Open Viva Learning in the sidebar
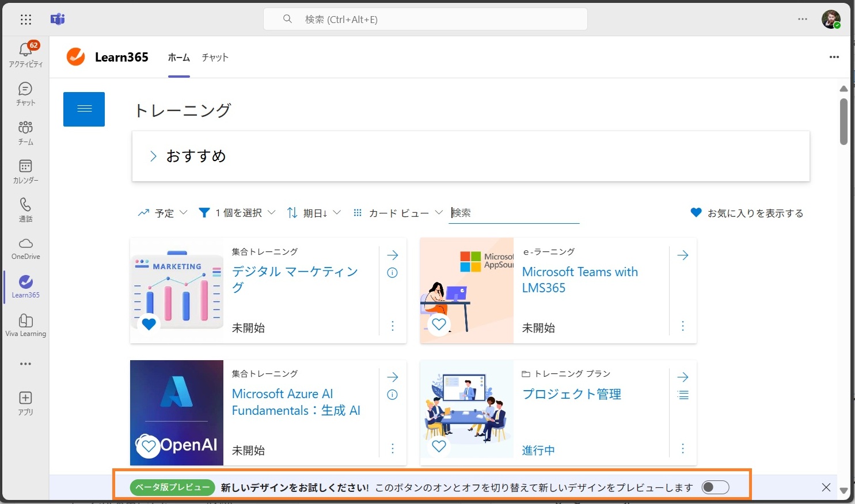Image resolution: width=855 pixels, height=504 pixels. click(x=25, y=324)
